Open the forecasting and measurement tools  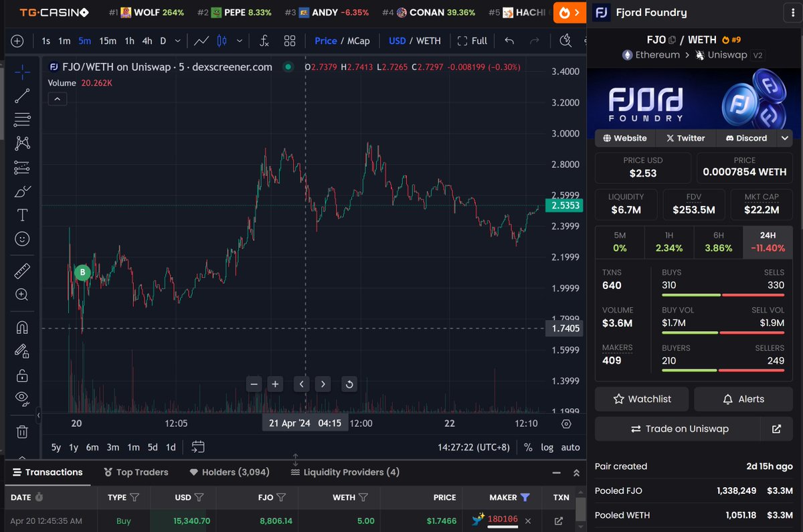22,167
